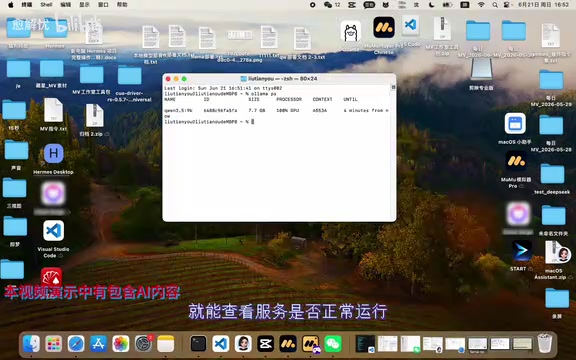The width and height of the screenshot is (576, 360).
Task: Open START app icon on desktop
Action: [522, 251]
